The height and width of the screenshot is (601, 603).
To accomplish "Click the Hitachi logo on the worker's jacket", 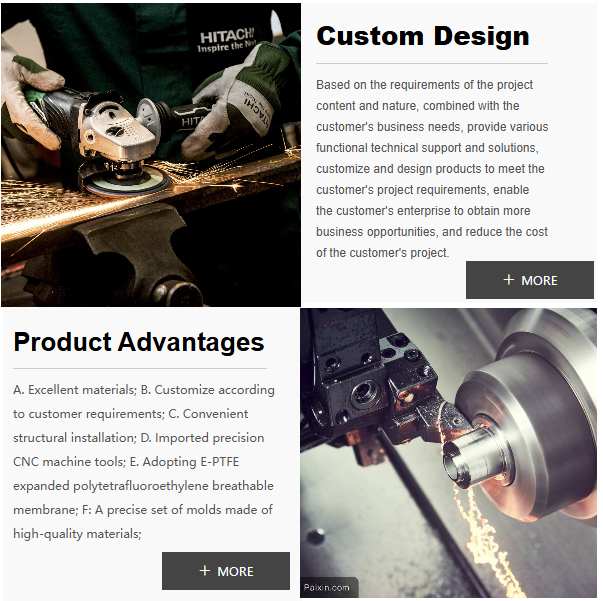I will pos(227,41).
